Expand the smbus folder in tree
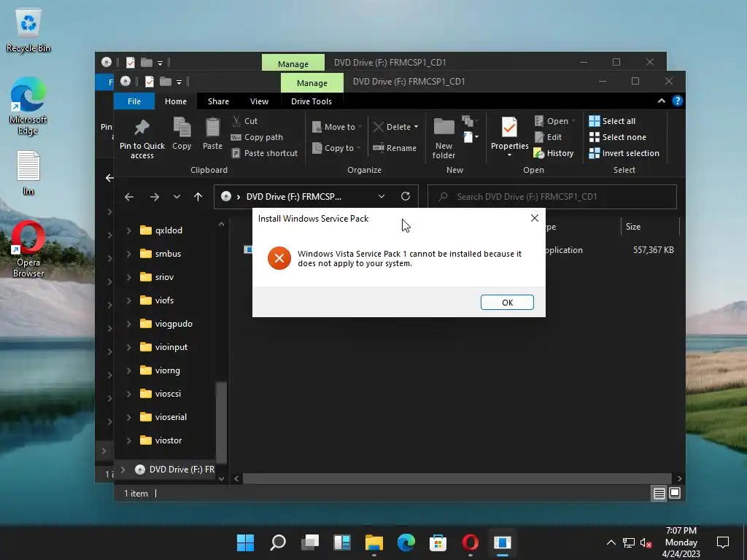The height and width of the screenshot is (560, 747). pos(128,254)
